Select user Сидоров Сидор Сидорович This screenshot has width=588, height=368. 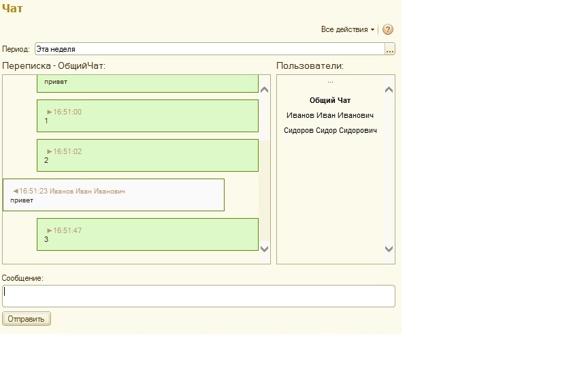point(330,130)
